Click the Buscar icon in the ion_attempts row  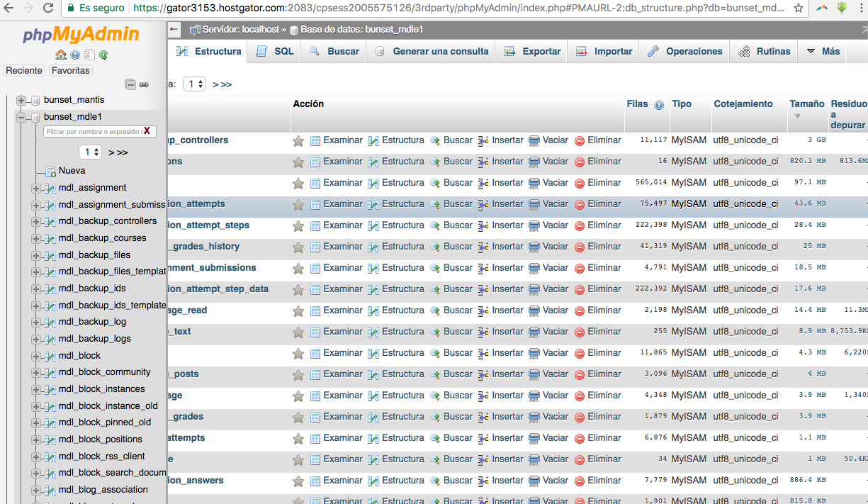[x=435, y=204]
